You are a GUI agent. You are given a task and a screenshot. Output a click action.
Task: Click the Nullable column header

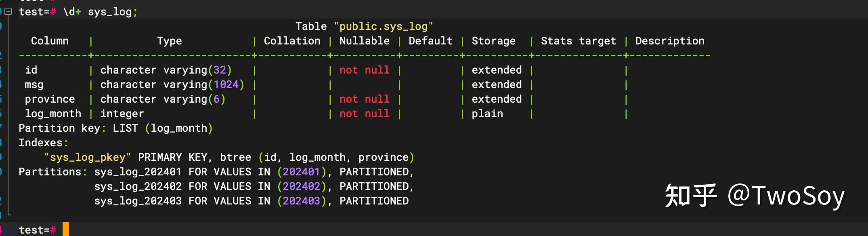point(364,41)
